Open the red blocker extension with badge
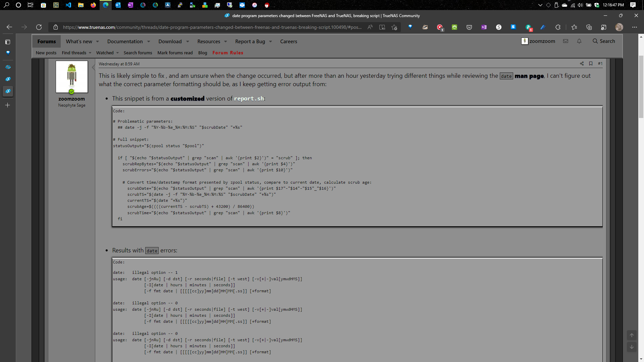 pyautogui.click(x=440, y=27)
